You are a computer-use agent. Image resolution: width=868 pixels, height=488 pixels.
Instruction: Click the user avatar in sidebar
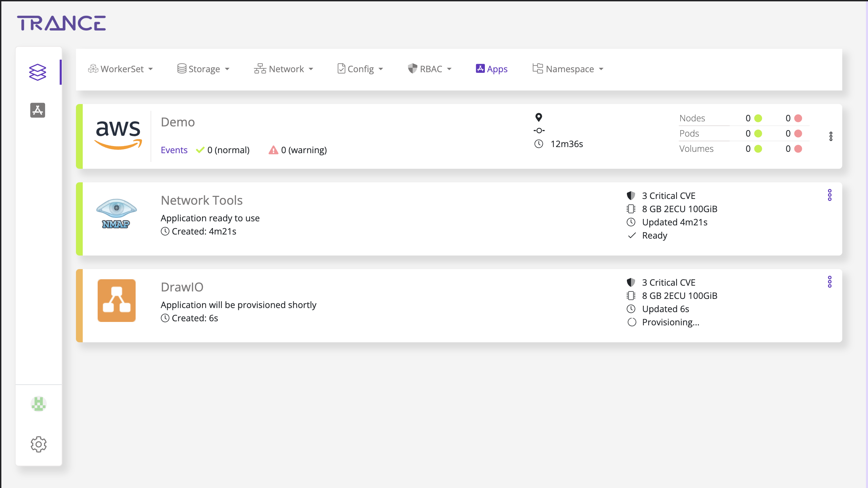38,404
